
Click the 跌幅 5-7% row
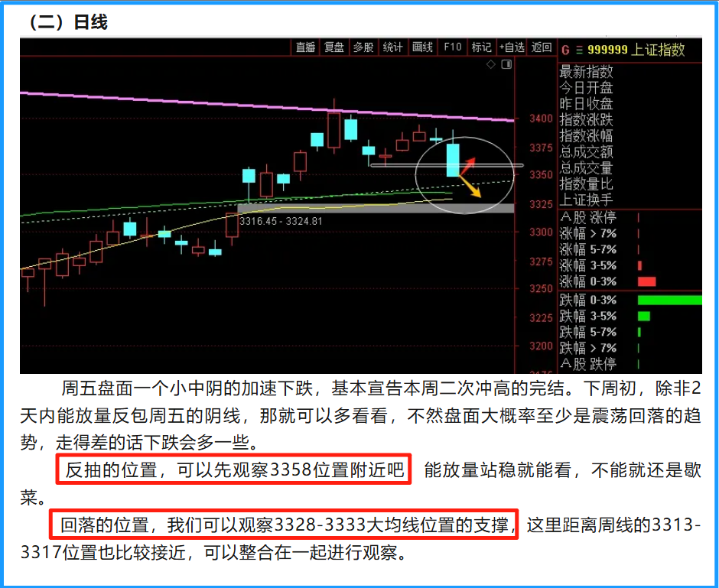[x=630, y=333]
